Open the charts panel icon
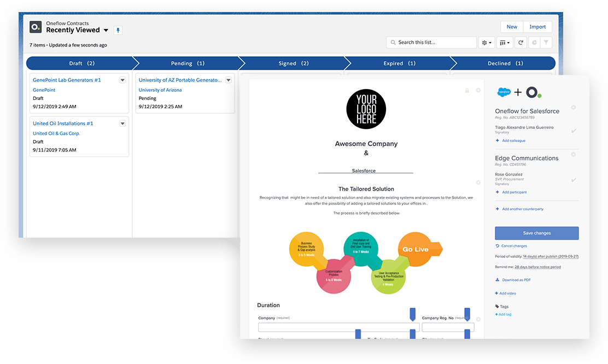Screen dimensions: 608x364 click(534, 43)
